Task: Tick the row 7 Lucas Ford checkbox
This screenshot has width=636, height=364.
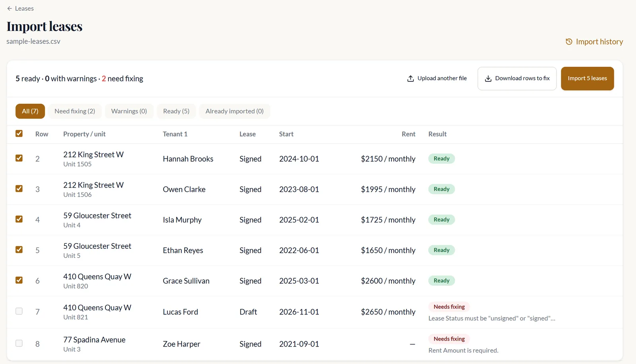Action: [x=19, y=311]
